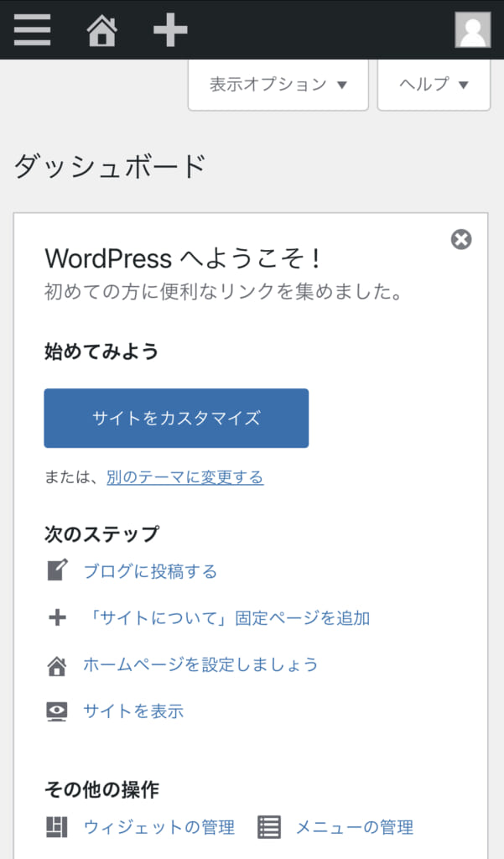Follow the ホームページを設定しましょう link
Screen dimensions: 504x859
[x=200, y=665]
